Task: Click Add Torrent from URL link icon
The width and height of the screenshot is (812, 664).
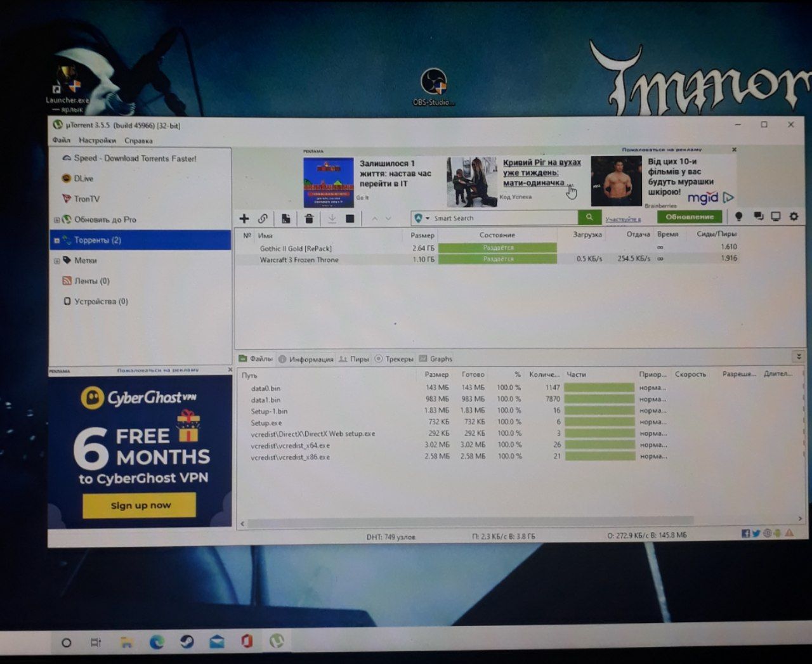Action: 263,219
